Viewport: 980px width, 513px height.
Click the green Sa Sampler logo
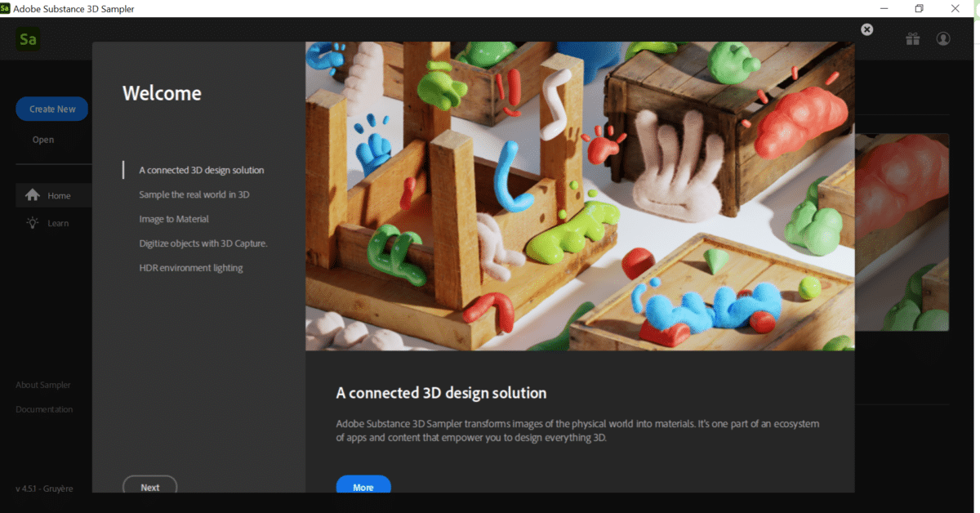tap(27, 38)
